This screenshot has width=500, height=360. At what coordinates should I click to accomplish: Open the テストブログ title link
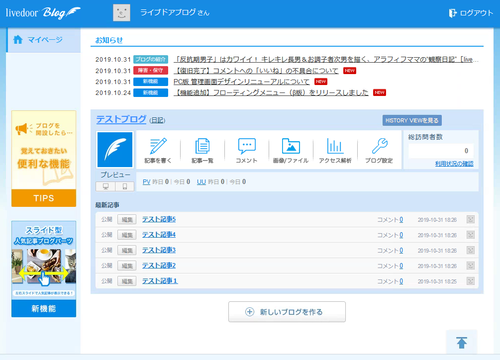[x=121, y=119]
